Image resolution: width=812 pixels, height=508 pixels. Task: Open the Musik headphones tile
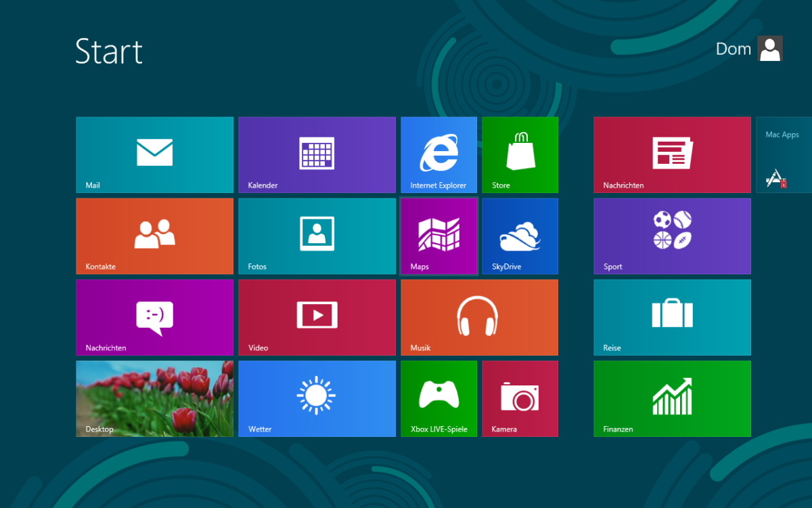pos(479,317)
